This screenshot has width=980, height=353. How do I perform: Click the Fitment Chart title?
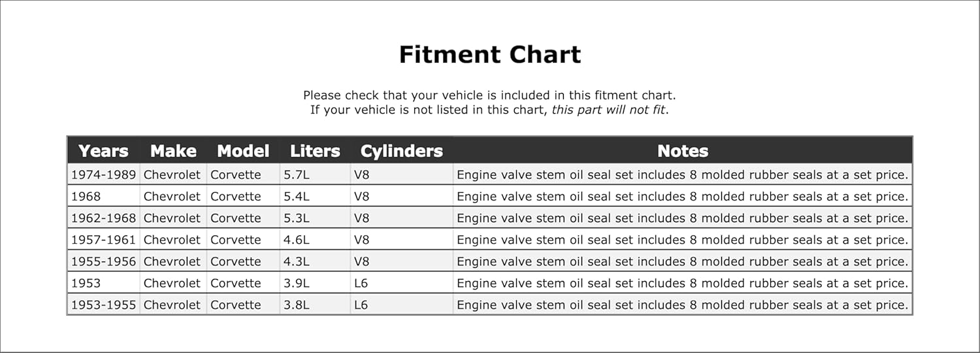click(x=490, y=55)
